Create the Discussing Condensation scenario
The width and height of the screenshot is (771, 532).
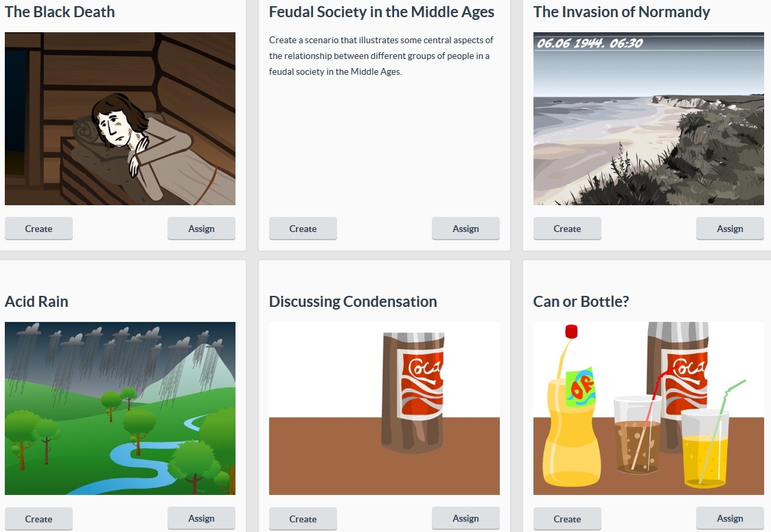click(x=303, y=519)
